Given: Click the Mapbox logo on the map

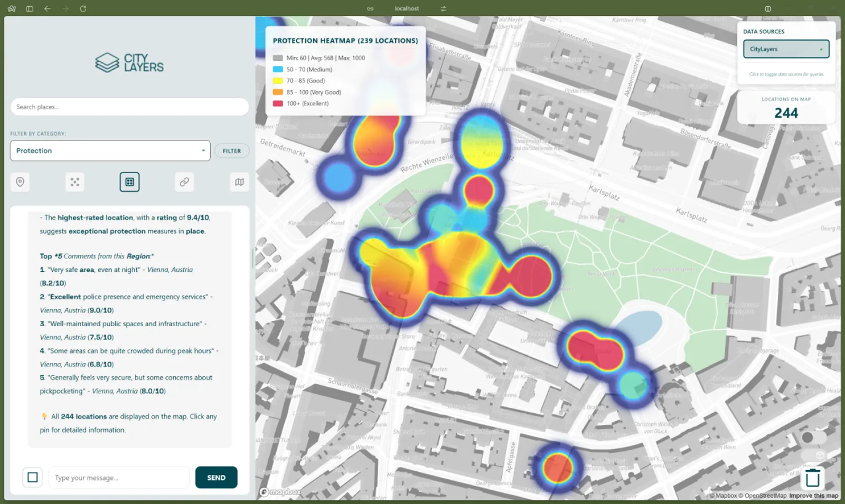Looking at the screenshot, I should click(280, 492).
